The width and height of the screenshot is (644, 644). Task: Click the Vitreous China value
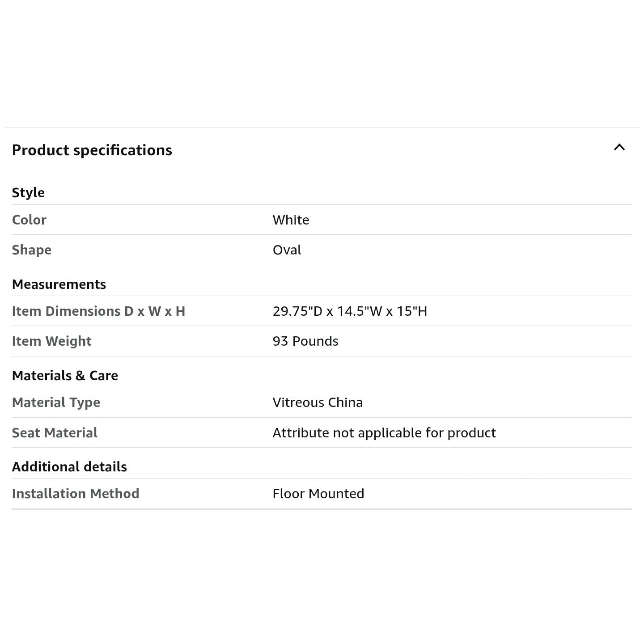(x=318, y=402)
